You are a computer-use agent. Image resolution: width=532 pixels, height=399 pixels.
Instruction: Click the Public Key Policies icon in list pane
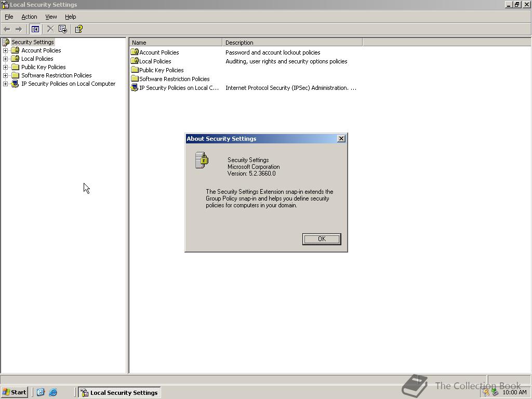tap(135, 70)
